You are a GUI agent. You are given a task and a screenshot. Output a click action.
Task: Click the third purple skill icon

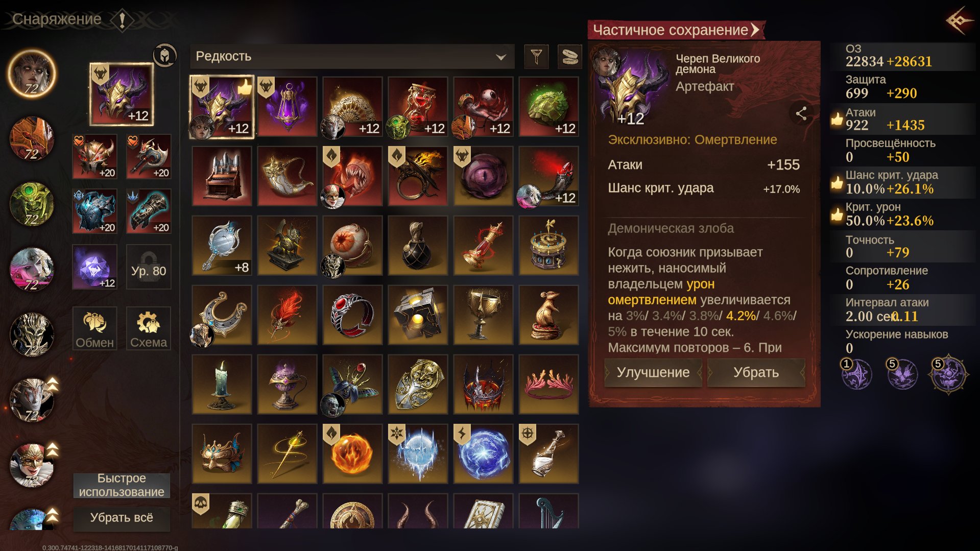tap(949, 374)
